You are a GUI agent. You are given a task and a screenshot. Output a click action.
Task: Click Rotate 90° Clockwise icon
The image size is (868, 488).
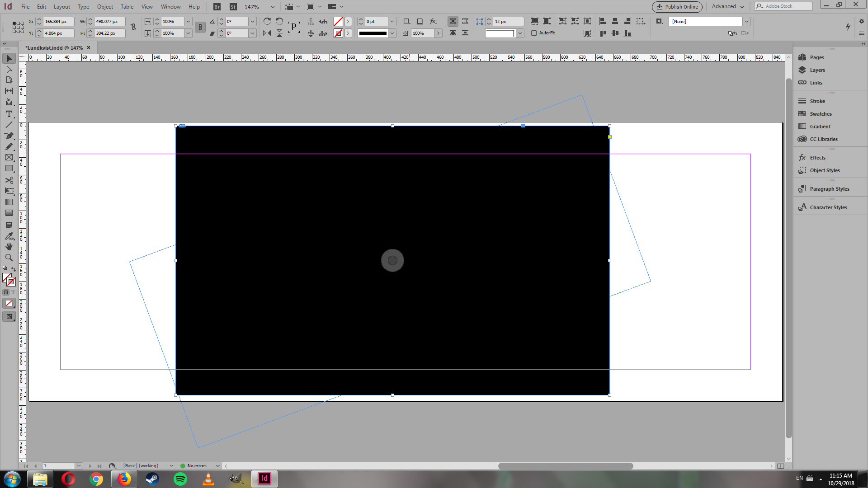[267, 21]
